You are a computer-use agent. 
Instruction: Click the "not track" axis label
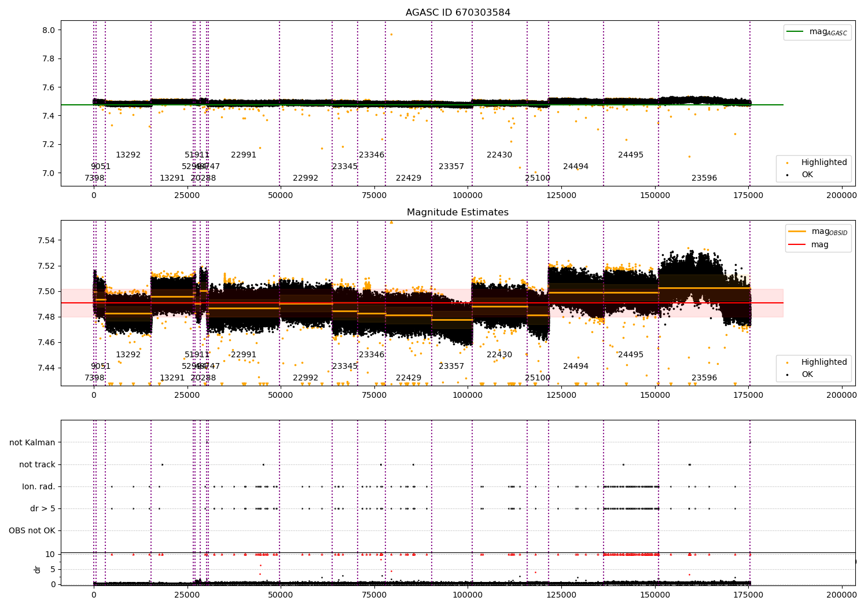(x=37, y=464)
